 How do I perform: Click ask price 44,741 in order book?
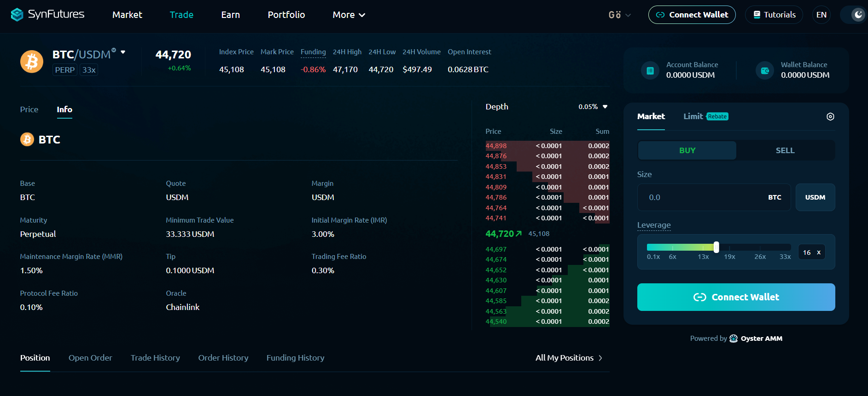496,218
